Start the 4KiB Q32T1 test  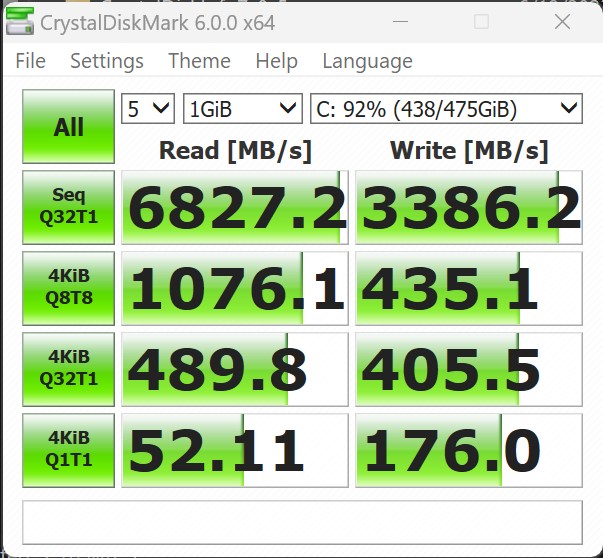click(x=68, y=369)
